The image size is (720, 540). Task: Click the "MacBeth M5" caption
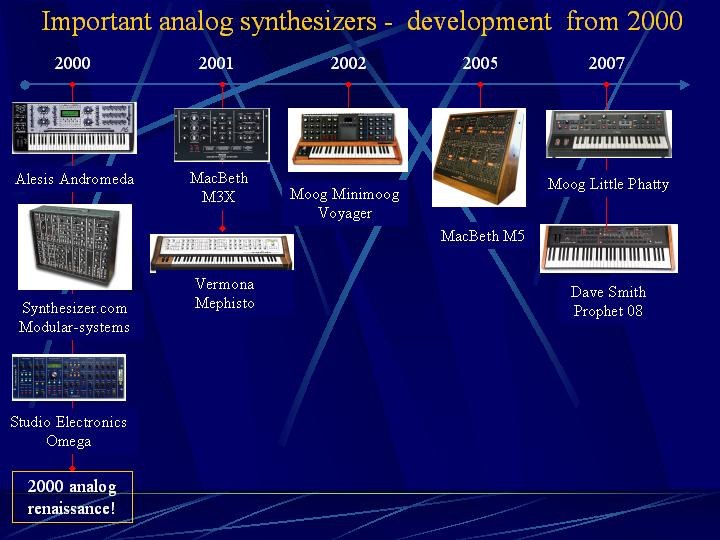point(483,236)
